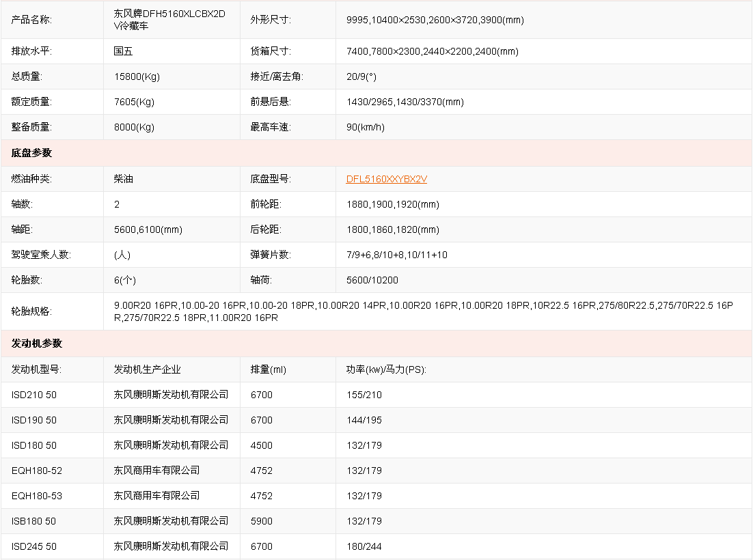Click the 轮胎数 label
The image size is (753, 560).
(27, 280)
